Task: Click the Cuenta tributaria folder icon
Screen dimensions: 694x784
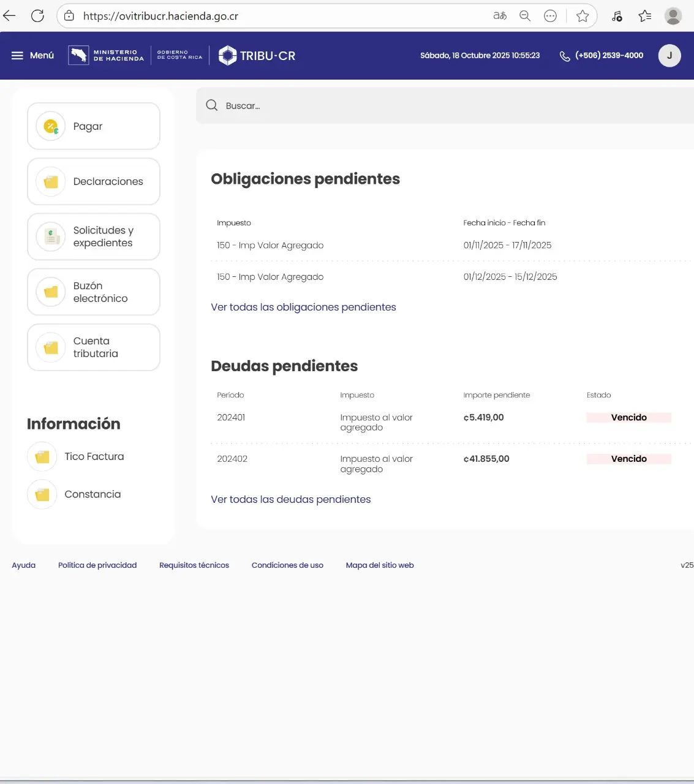Action: pos(51,347)
